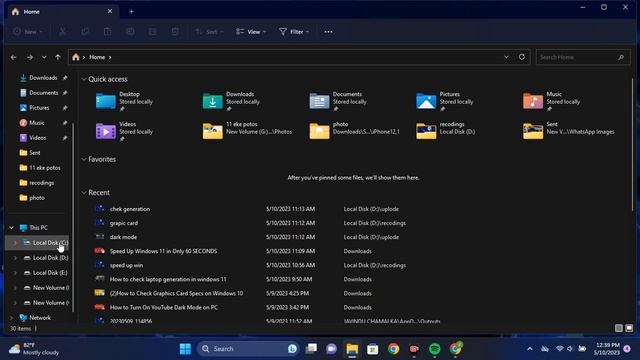Click the Share toolbar icon
Screen dimensions: 640x360
point(152,31)
